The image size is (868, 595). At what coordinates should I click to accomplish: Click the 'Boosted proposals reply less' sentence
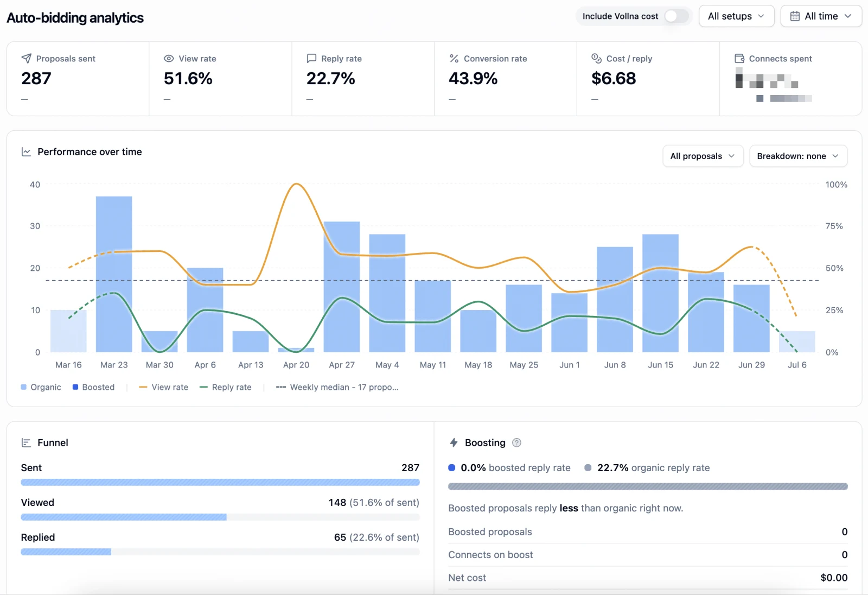pos(565,508)
